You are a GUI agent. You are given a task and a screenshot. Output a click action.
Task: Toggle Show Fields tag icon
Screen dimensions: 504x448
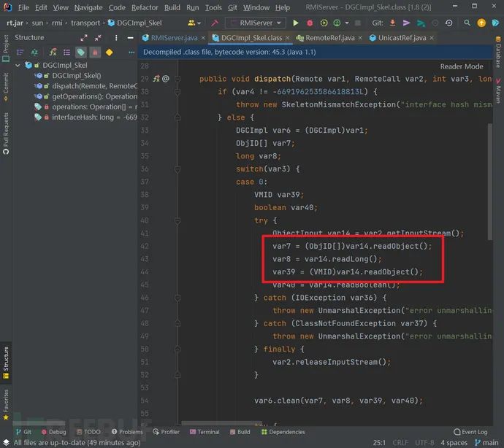80,52
